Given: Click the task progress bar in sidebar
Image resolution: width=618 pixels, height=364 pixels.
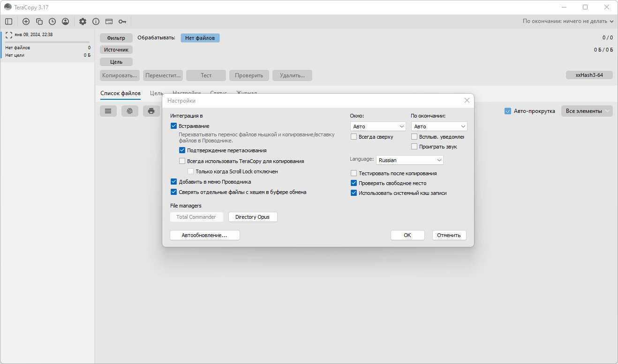Looking at the screenshot, I should point(47,42).
